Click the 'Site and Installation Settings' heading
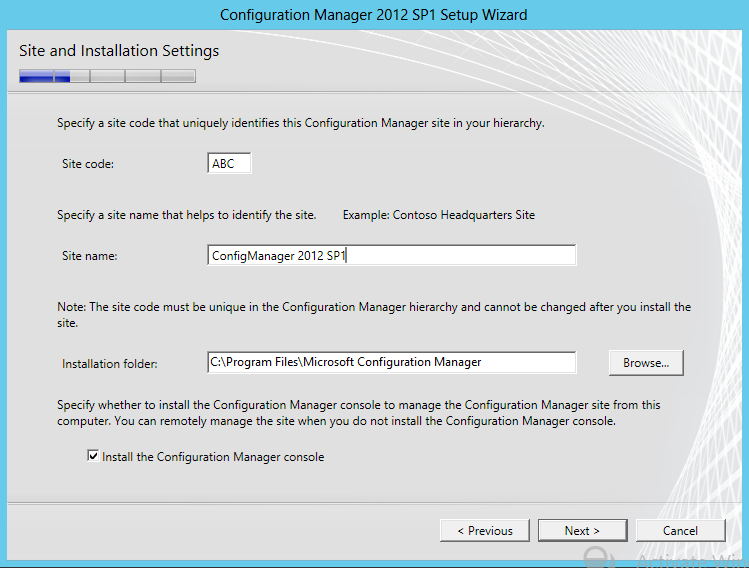This screenshot has width=749, height=568. coord(119,51)
